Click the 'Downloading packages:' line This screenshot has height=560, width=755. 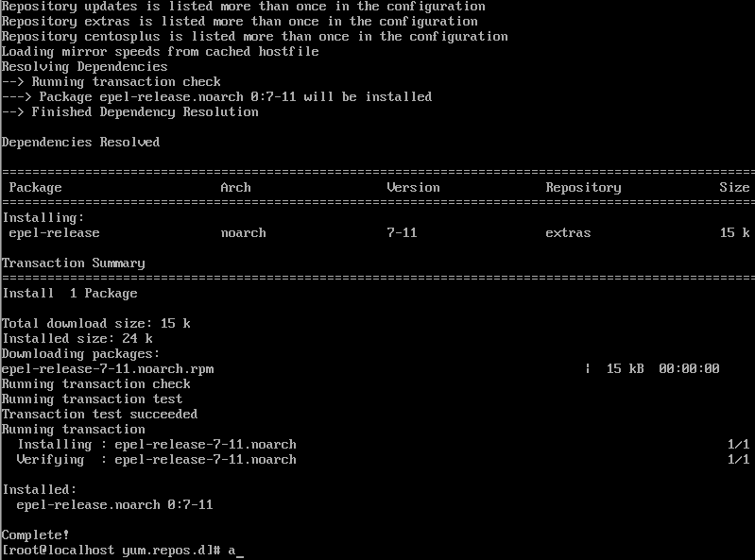[x=80, y=354]
